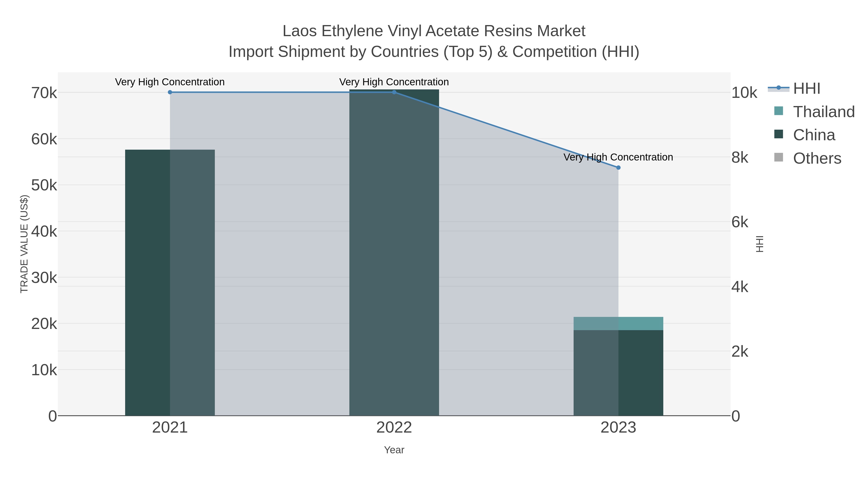This screenshot has height=488, width=868.
Task: Select the 2023 Thailand bar segment
Action: pos(618,324)
